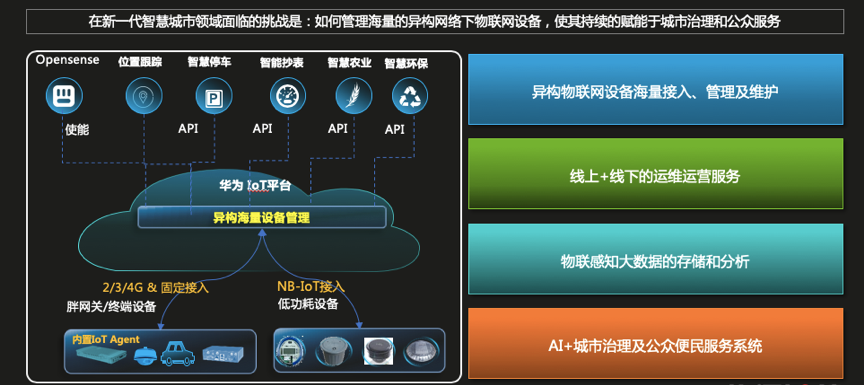Click the 2/3/4G & 固定接入 label

click(156, 288)
